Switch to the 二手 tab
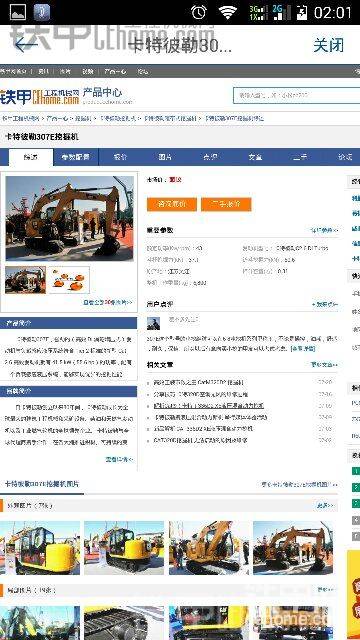 (x=300, y=157)
